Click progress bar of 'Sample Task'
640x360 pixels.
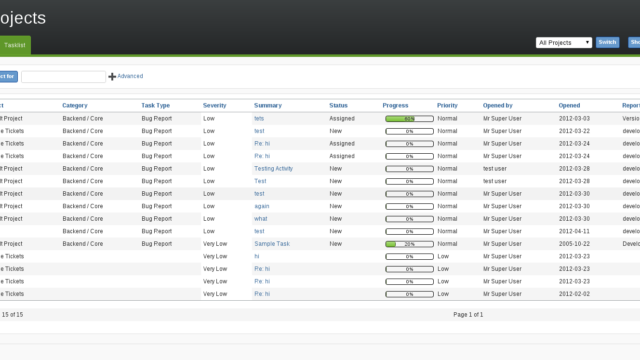(409, 244)
